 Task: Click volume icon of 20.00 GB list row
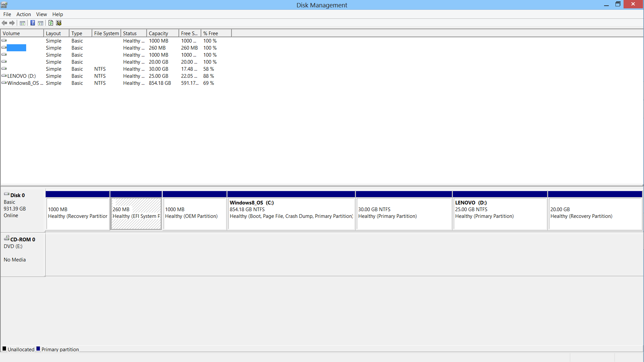pyautogui.click(x=4, y=62)
